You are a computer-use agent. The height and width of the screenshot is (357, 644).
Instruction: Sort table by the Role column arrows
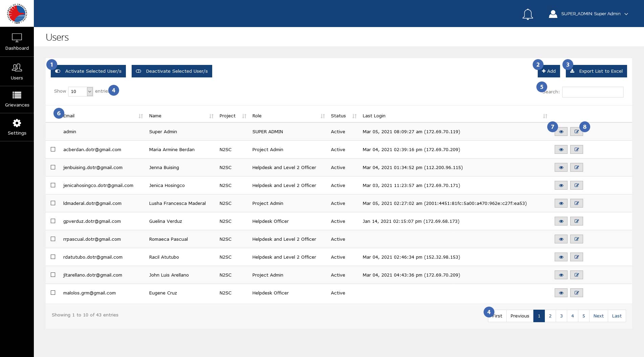point(323,116)
